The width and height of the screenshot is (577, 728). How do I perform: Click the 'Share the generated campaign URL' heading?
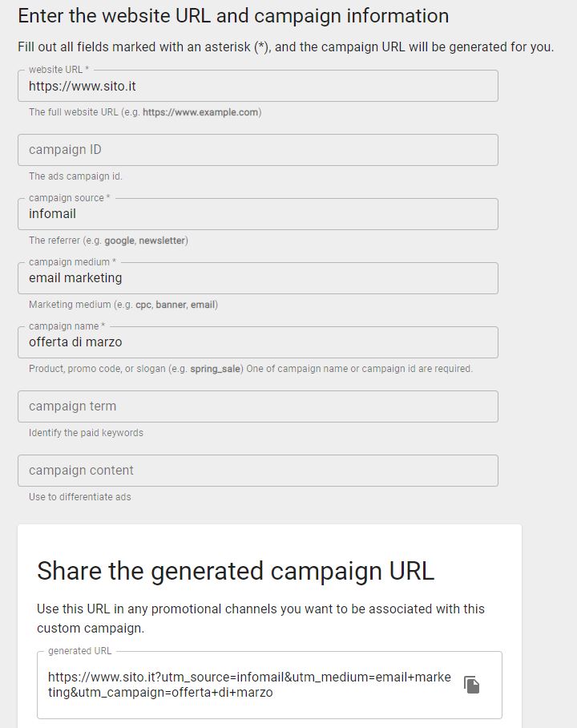coord(236,571)
